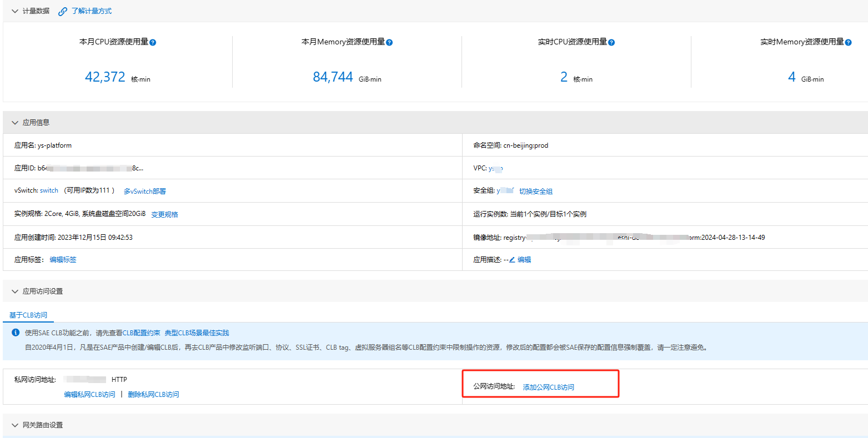Click 添加公网CLB访问 link

pyautogui.click(x=549, y=387)
